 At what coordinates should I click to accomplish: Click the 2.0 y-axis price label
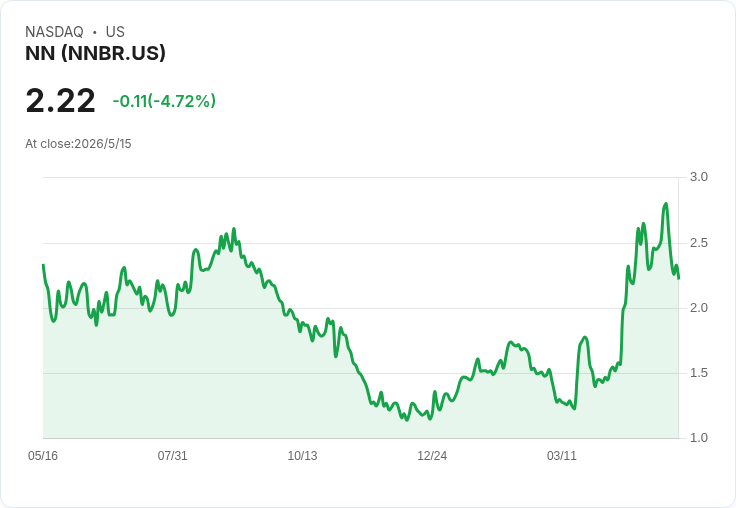point(698,308)
